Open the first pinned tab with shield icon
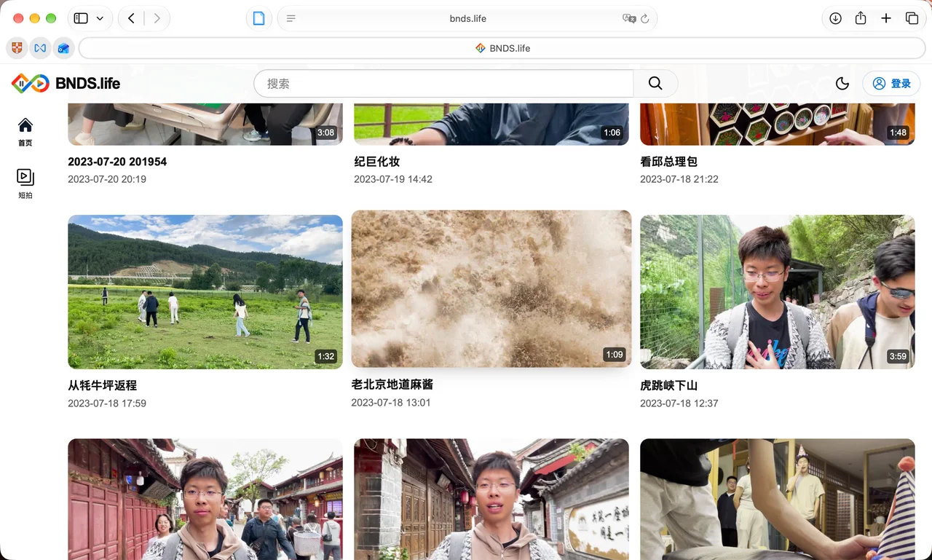Screen dimensions: 932x560 point(17,48)
